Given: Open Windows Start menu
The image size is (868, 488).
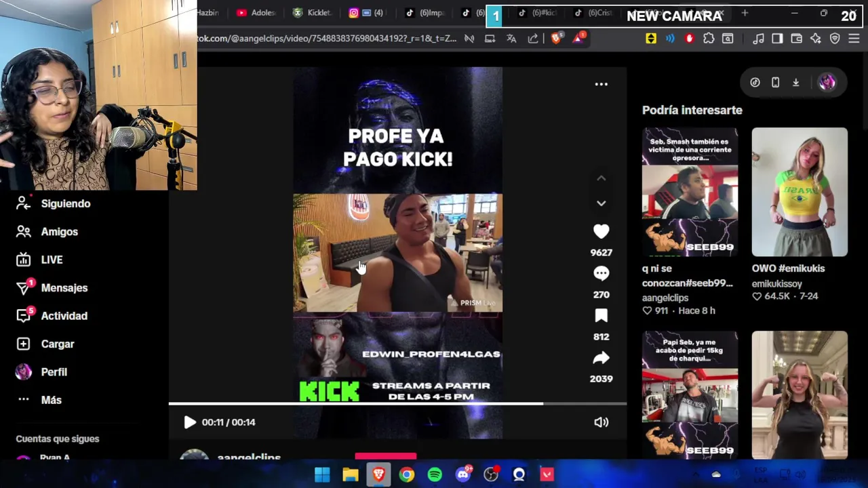Looking at the screenshot, I should (322, 474).
